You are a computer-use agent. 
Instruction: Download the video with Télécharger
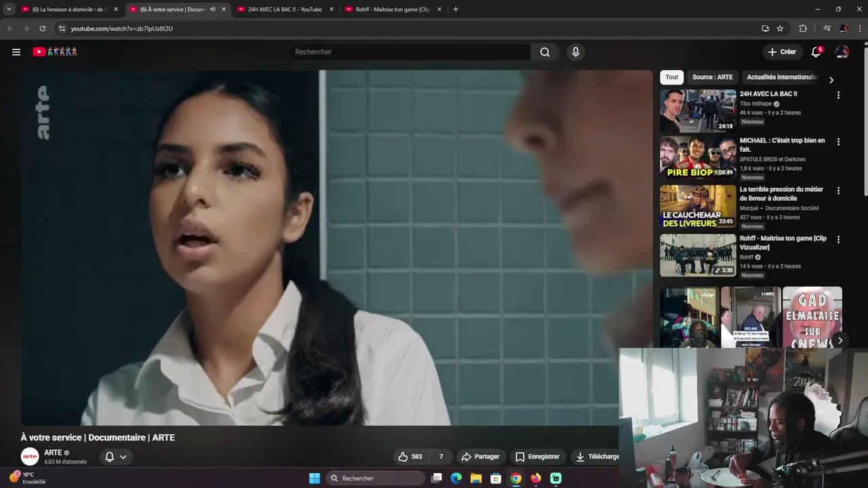[x=597, y=457]
